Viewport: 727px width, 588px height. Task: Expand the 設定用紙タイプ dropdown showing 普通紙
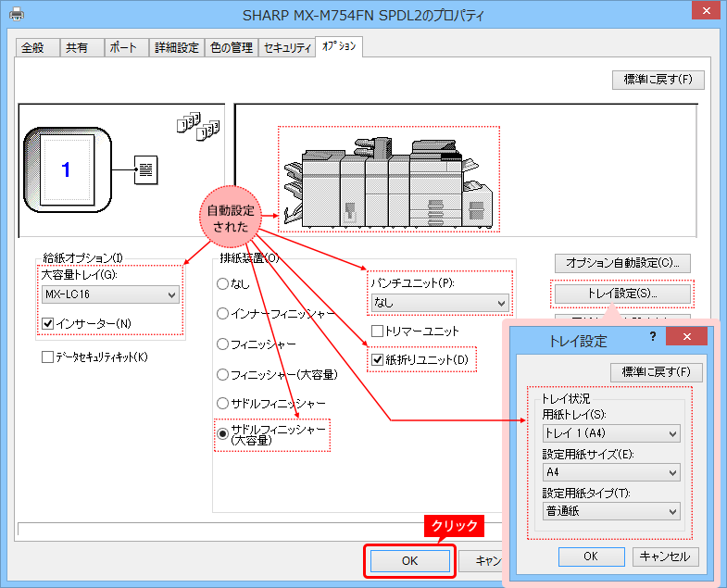pos(611,511)
